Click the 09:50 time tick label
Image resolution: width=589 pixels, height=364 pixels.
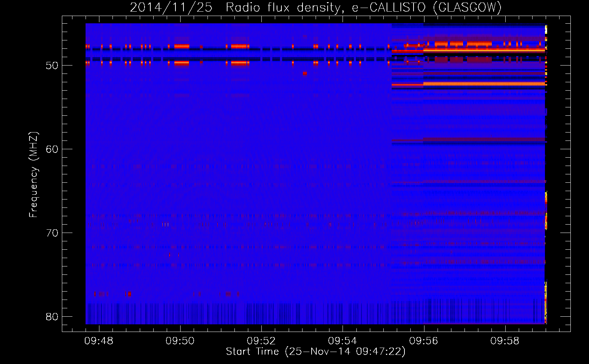click(x=180, y=341)
